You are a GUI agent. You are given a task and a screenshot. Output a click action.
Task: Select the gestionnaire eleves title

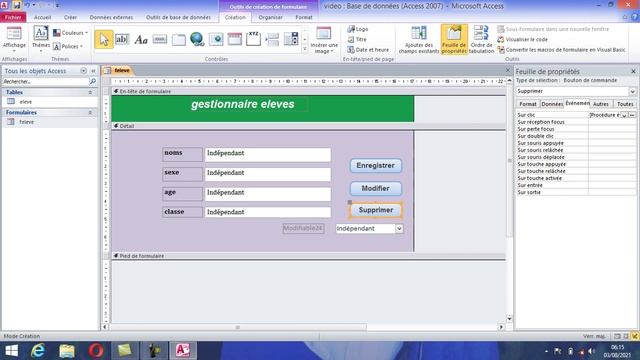pos(243,104)
